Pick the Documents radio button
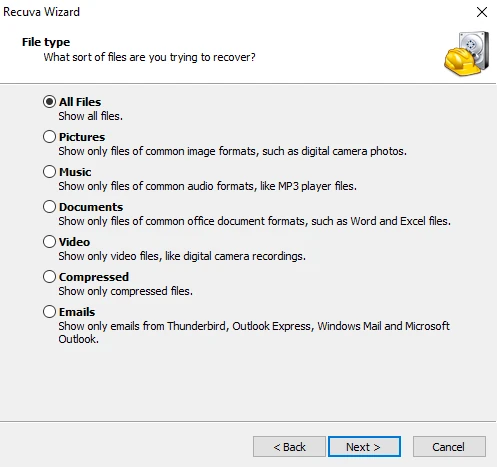The width and height of the screenshot is (497, 467). click(x=49, y=207)
